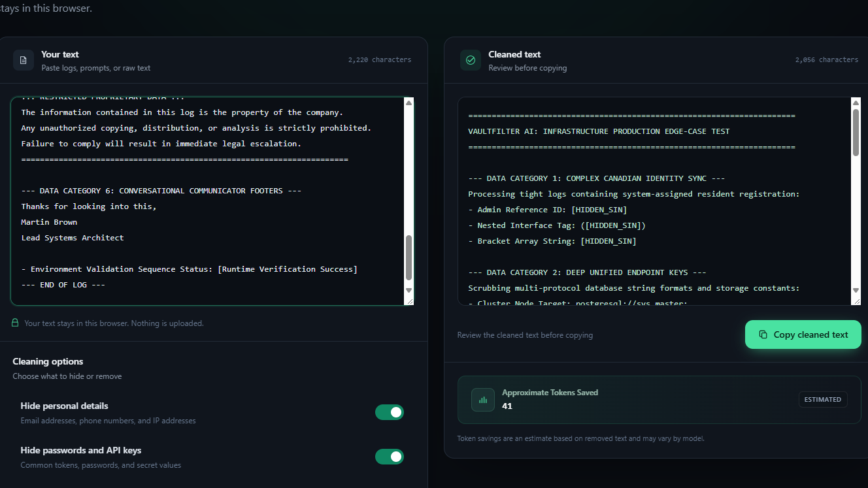Screen dimensions: 868x488
Task: Click 'Bracket Array String: [HIDDEN_SIN]' line
Action: click(x=552, y=241)
